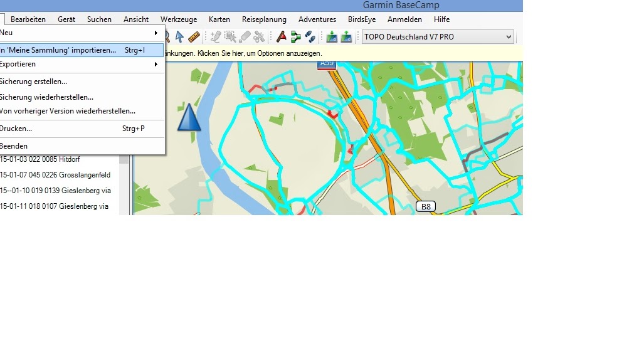
Task: Click the dashed-box selection tool
Action: (230, 36)
